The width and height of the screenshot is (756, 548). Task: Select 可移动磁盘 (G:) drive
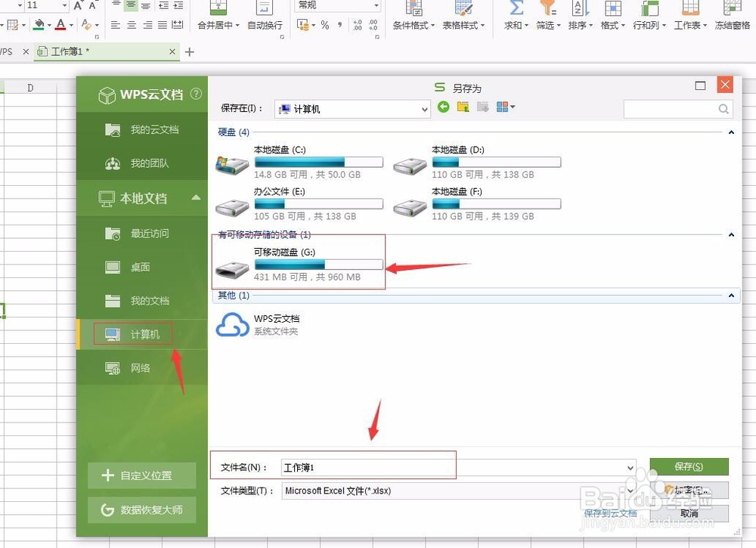(299, 265)
